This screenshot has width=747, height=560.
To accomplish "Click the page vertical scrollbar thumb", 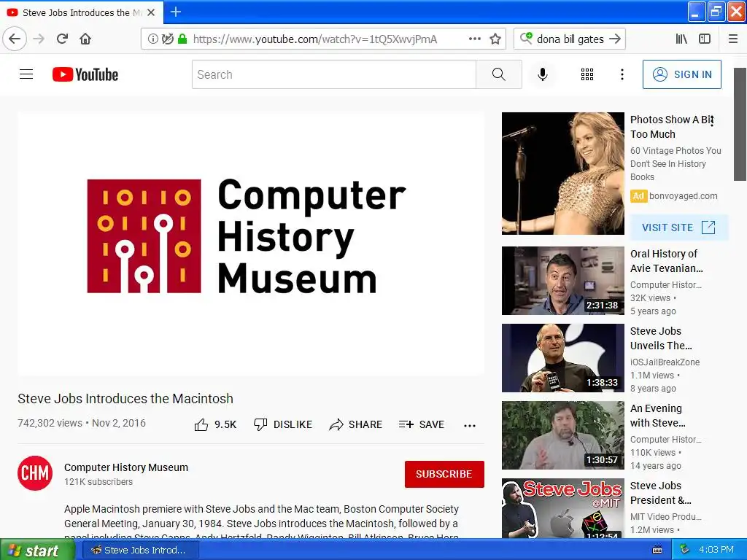I will pyautogui.click(x=740, y=124).
